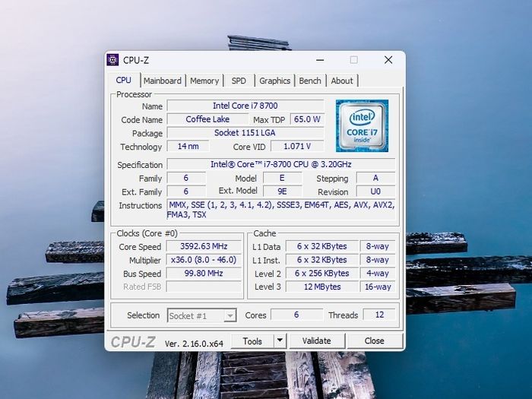Click the Revision value U0
This screenshot has width=532, height=399.
(375, 192)
